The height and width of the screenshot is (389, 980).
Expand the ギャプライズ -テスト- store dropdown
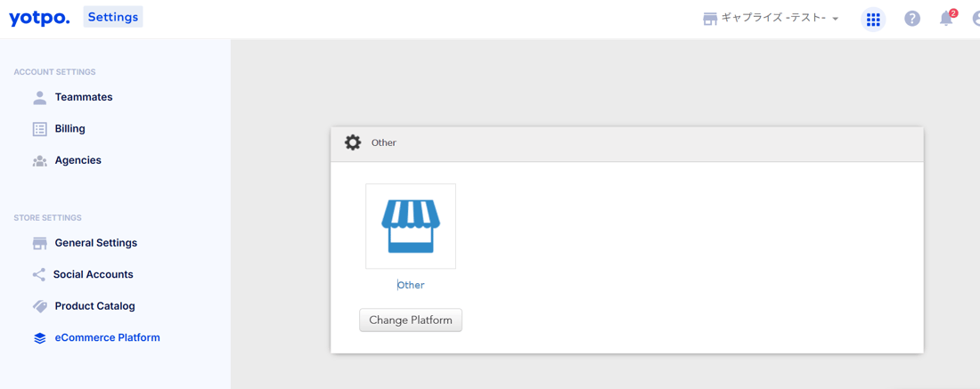click(772, 18)
